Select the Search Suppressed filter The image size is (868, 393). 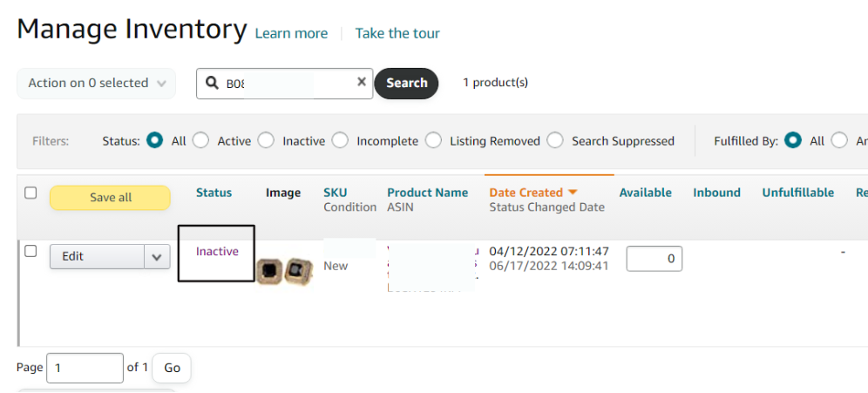coord(555,140)
